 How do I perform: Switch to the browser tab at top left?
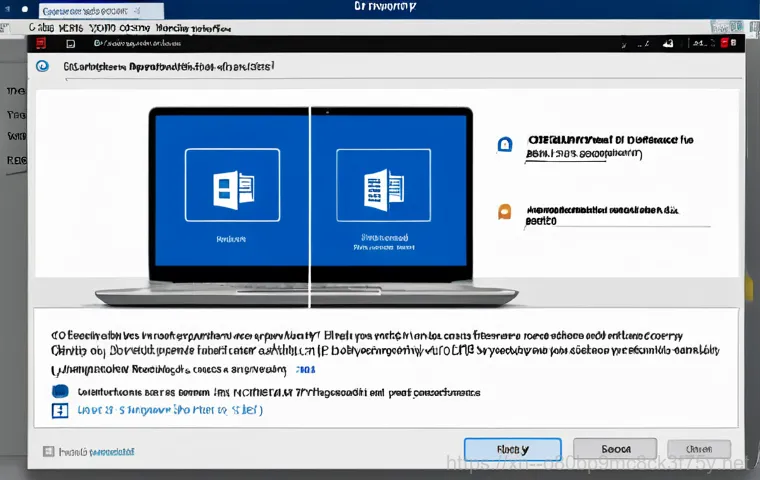(x=100, y=11)
